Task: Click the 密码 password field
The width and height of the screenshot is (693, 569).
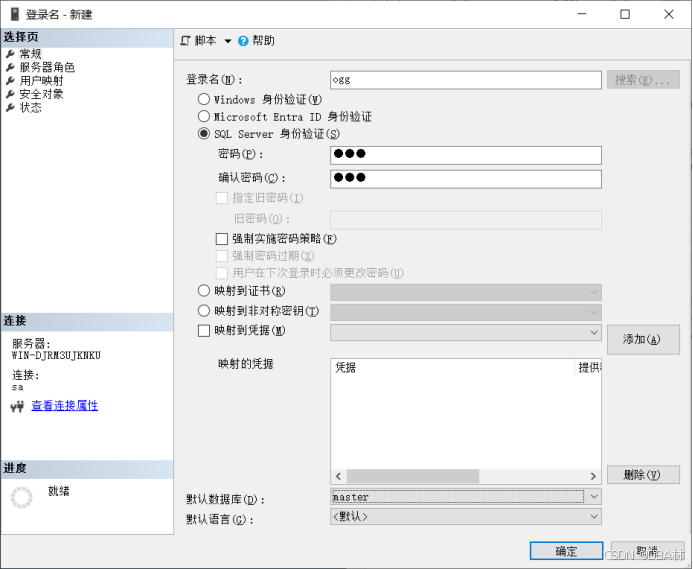Action: (x=466, y=155)
